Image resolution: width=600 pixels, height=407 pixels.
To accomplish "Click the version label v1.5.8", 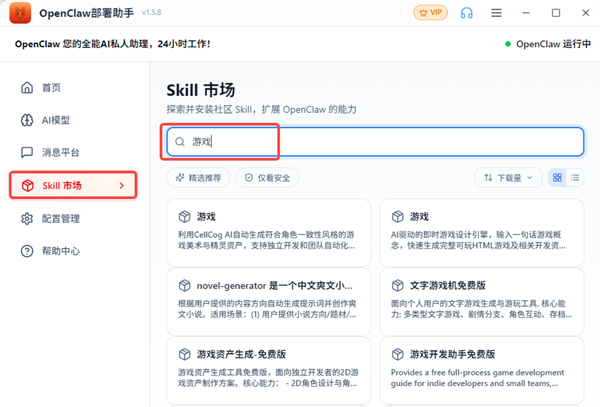I will pos(152,13).
